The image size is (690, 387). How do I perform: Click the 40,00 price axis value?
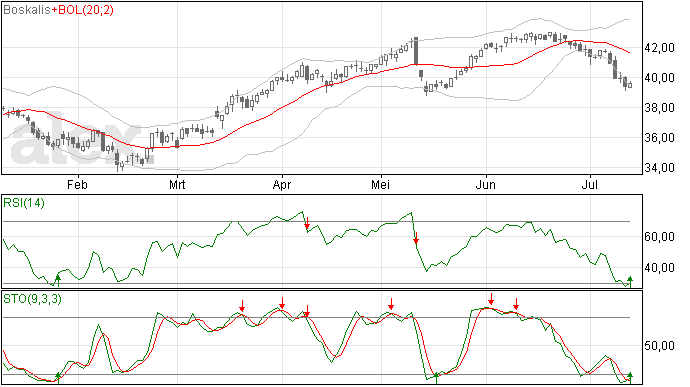[659, 78]
